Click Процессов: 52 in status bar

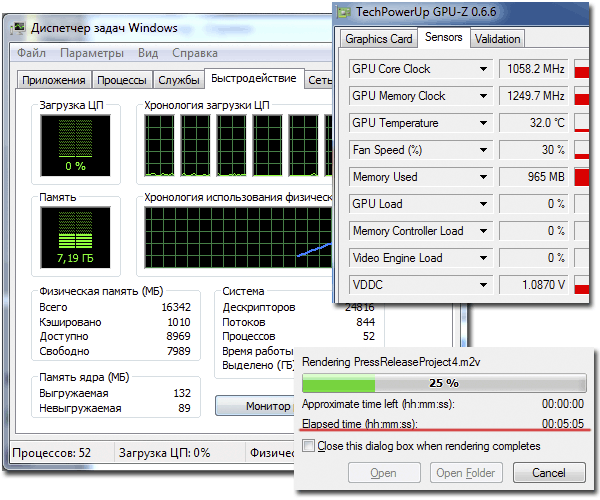tap(52, 453)
